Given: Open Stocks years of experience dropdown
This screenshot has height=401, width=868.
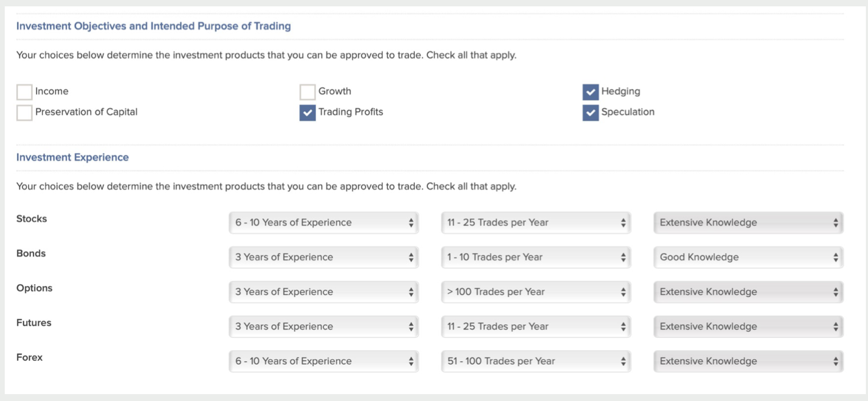Looking at the screenshot, I should (x=324, y=223).
